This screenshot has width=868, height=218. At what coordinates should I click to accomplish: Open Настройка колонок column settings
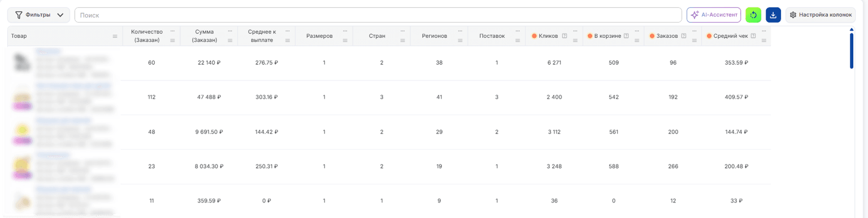click(x=821, y=15)
